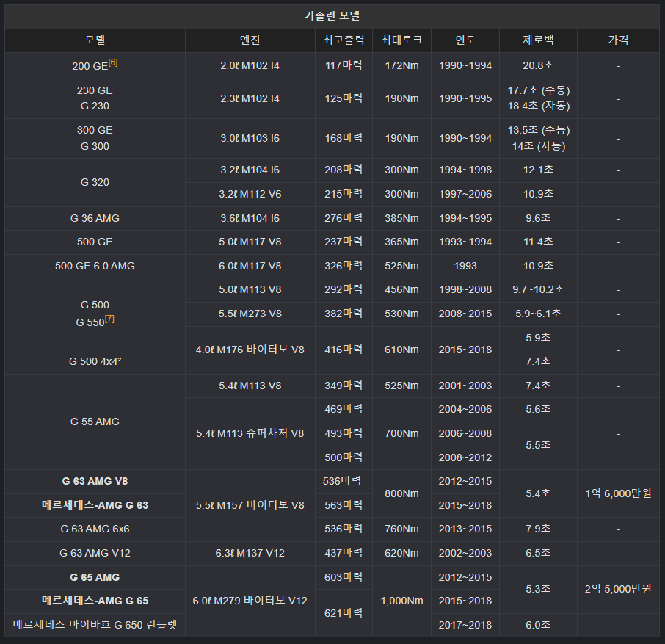665x644 pixels.
Task: Click the 메르세데스-AMG G 65 model cell
Action: point(95,601)
